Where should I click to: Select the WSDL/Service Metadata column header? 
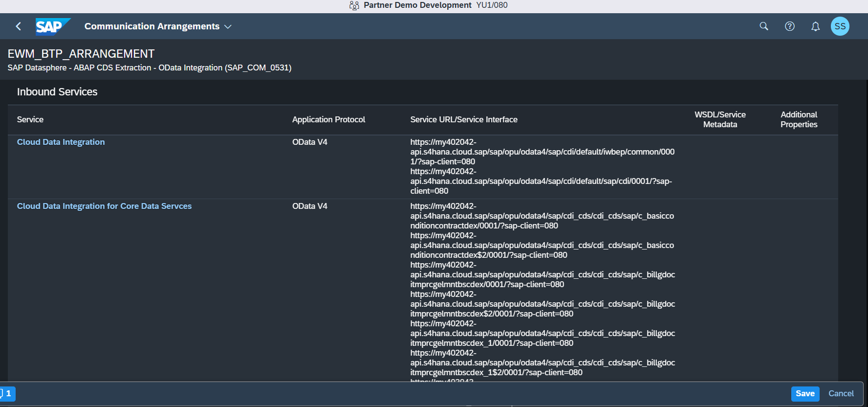[x=720, y=119]
